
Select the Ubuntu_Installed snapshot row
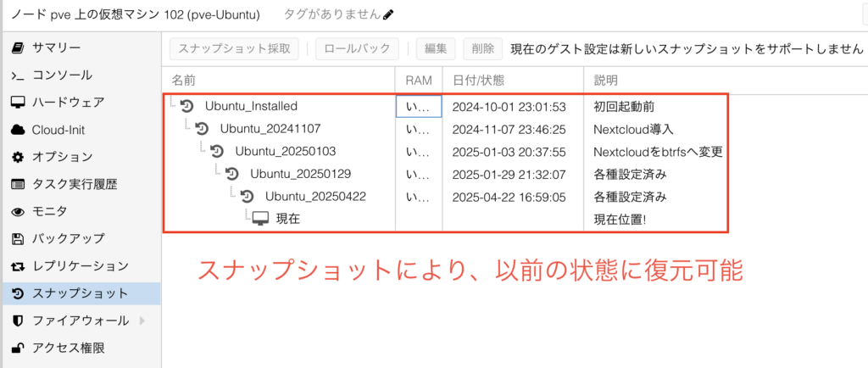pyautogui.click(x=251, y=106)
